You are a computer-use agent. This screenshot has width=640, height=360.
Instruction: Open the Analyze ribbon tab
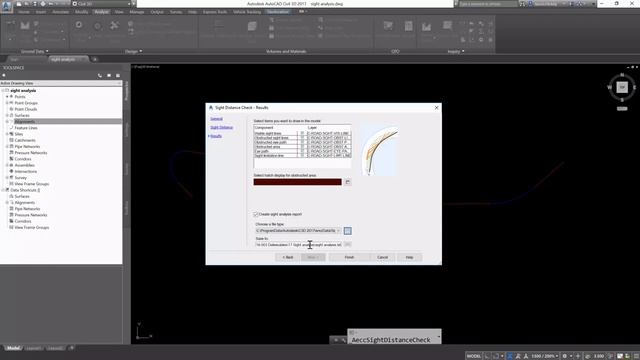101,12
